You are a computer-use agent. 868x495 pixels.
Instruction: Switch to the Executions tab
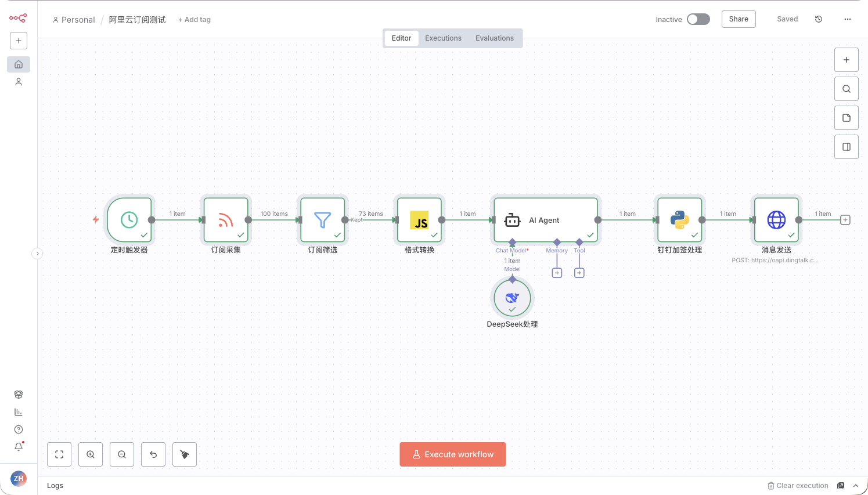(x=443, y=38)
